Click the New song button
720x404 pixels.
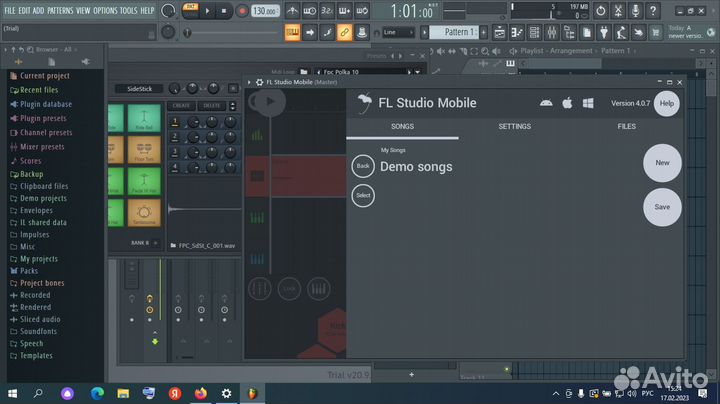click(662, 163)
